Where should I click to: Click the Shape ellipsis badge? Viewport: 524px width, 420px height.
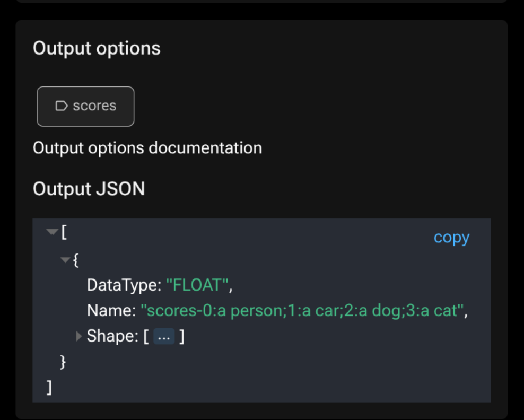click(164, 336)
